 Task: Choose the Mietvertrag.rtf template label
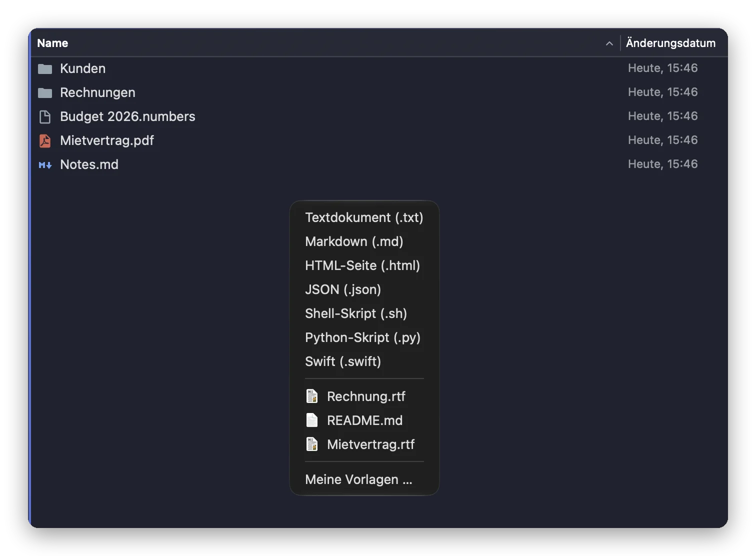point(370,444)
